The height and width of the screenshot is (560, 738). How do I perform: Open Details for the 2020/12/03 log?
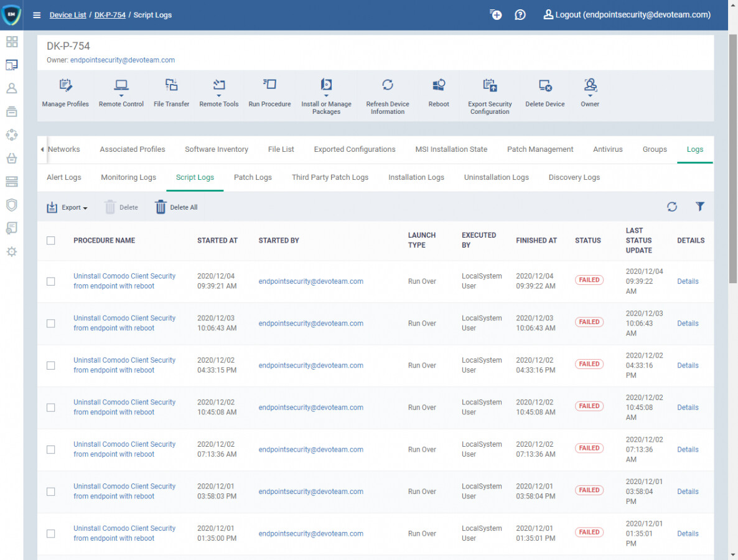click(688, 324)
